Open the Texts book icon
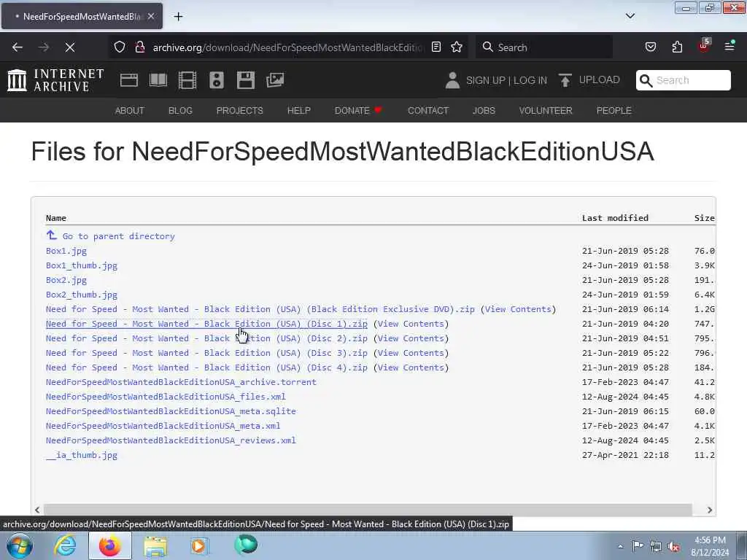 [158, 80]
